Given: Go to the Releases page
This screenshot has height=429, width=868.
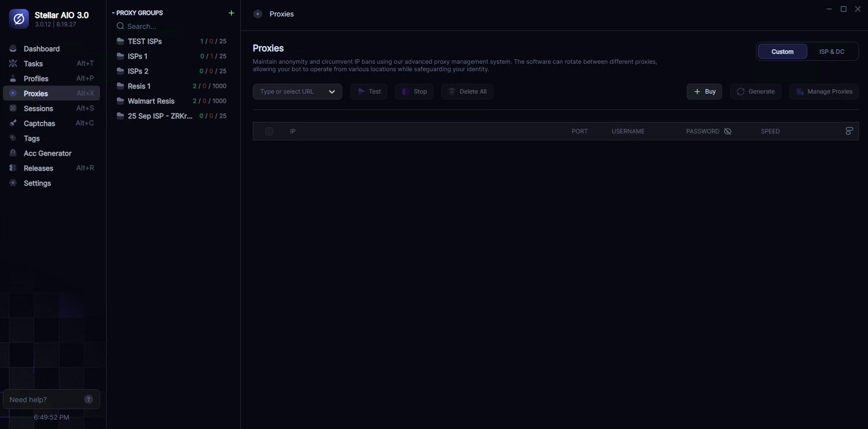Looking at the screenshot, I should click(x=38, y=168).
